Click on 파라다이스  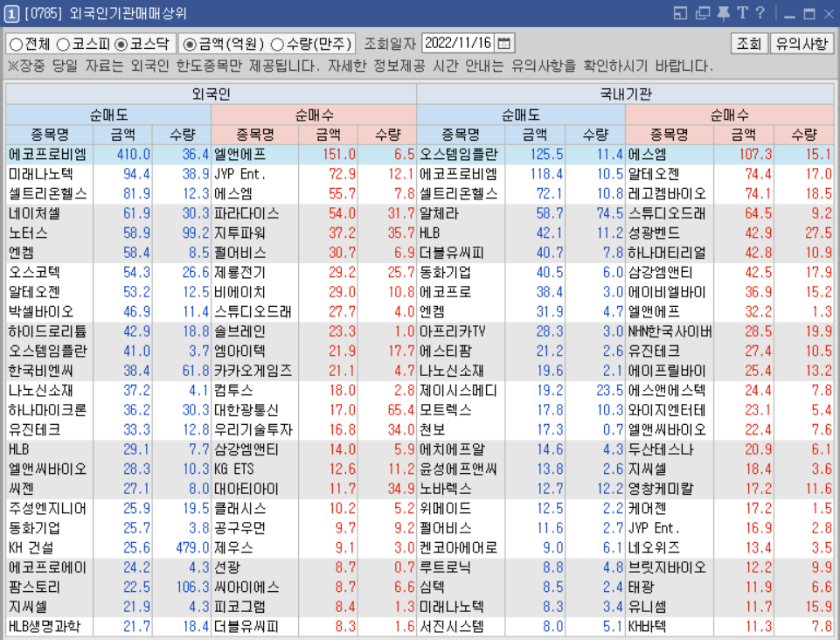pos(246,213)
